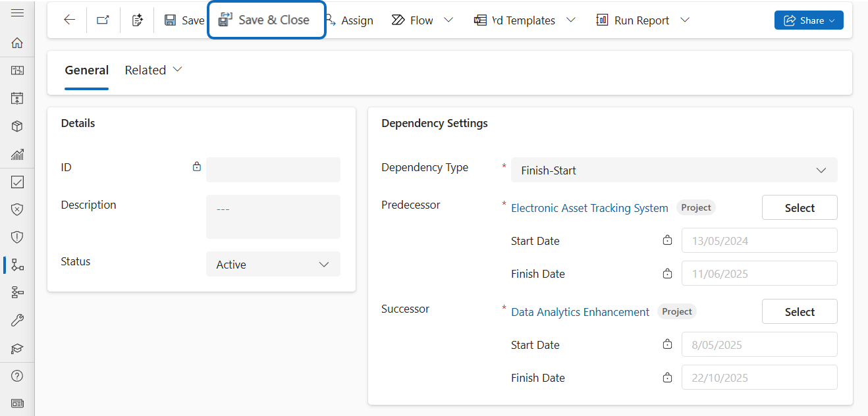Go to Home icon in sidebar
Image resolution: width=868 pixels, height=416 pixels.
(18, 43)
